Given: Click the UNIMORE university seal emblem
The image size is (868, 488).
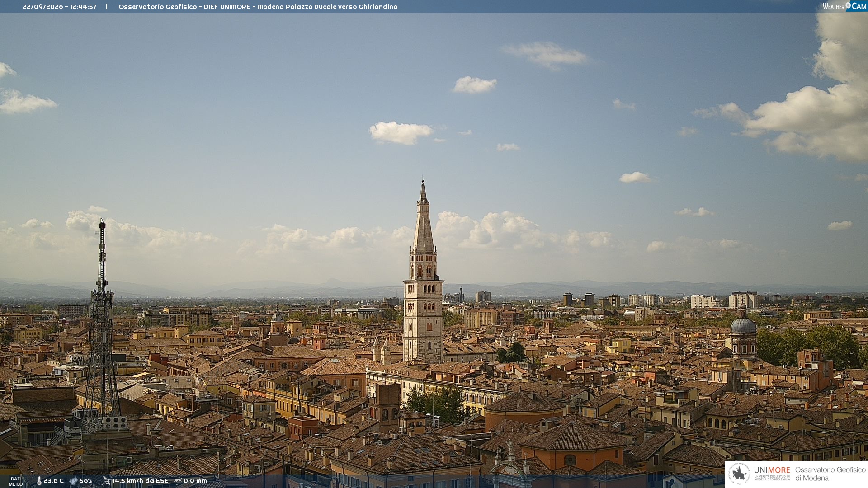Looking at the screenshot, I should coord(740,474).
